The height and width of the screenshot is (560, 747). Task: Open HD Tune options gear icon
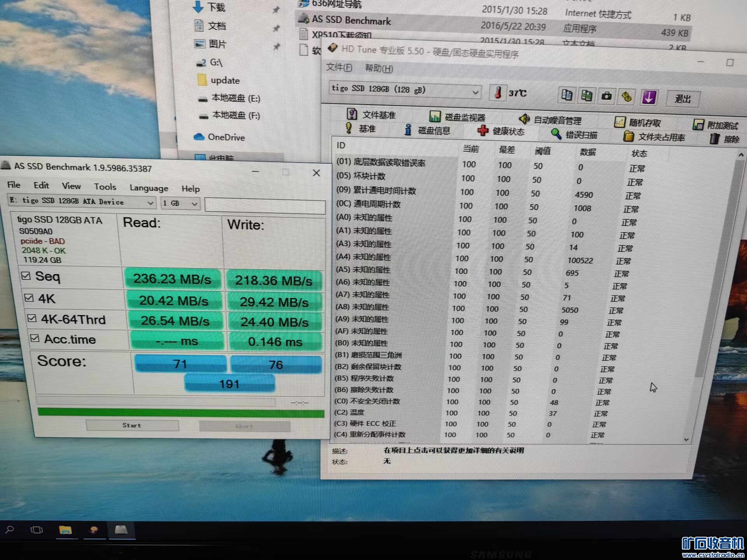coord(626,96)
